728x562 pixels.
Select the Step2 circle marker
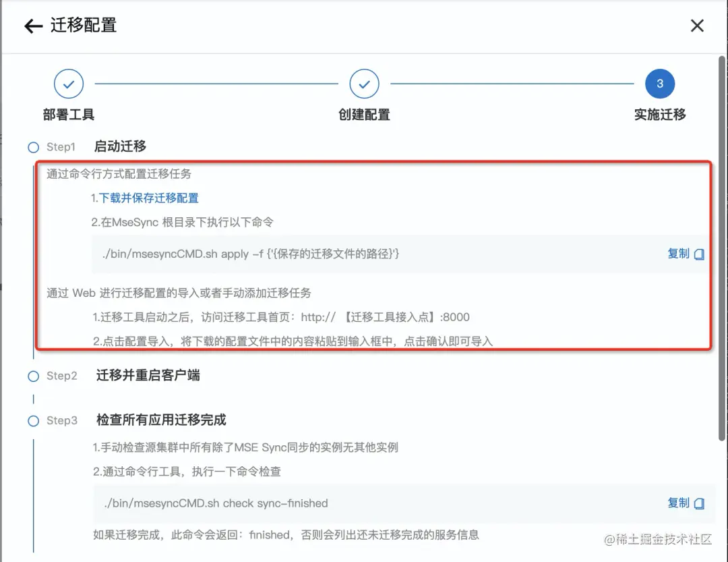(x=34, y=376)
